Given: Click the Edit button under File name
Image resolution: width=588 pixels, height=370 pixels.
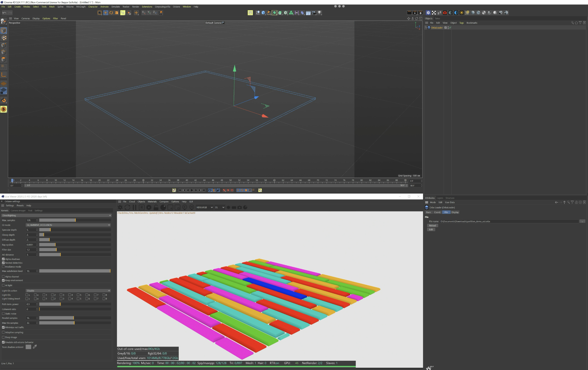Looking at the screenshot, I should 431,230.
